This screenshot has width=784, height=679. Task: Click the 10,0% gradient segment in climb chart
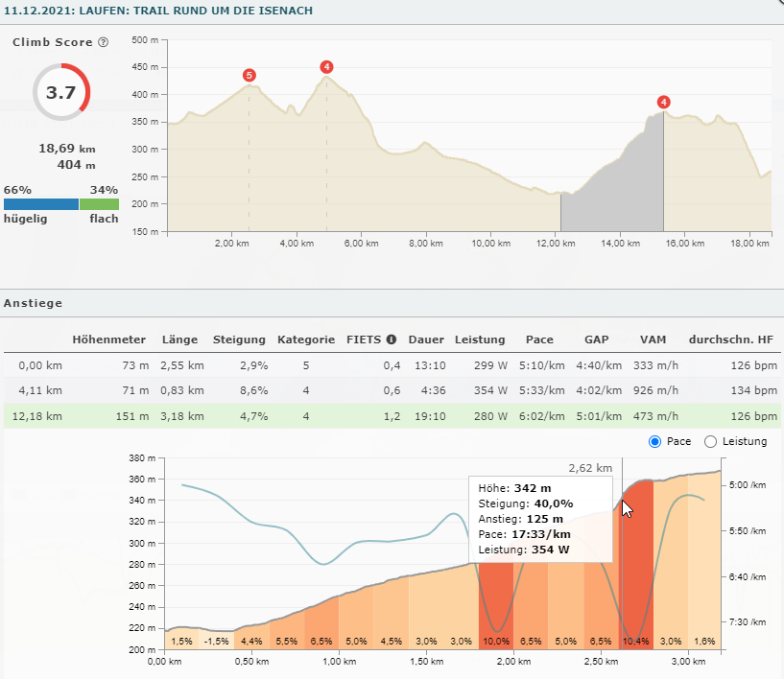click(x=496, y=614)
